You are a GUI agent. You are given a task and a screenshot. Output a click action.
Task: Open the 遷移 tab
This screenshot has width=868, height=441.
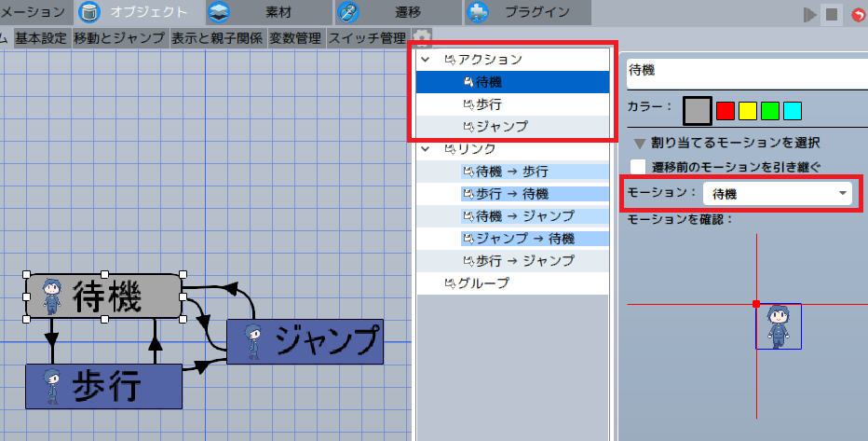pos(398,12)
